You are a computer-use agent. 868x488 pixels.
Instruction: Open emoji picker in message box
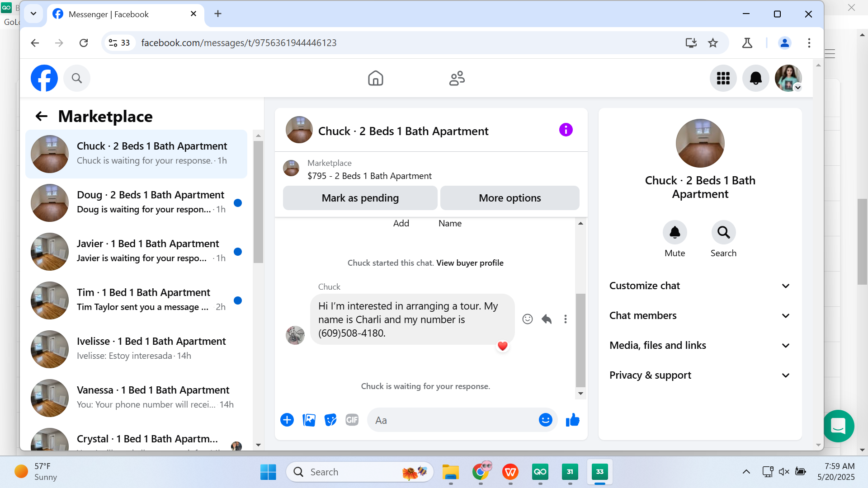click(x=545, y=420)
